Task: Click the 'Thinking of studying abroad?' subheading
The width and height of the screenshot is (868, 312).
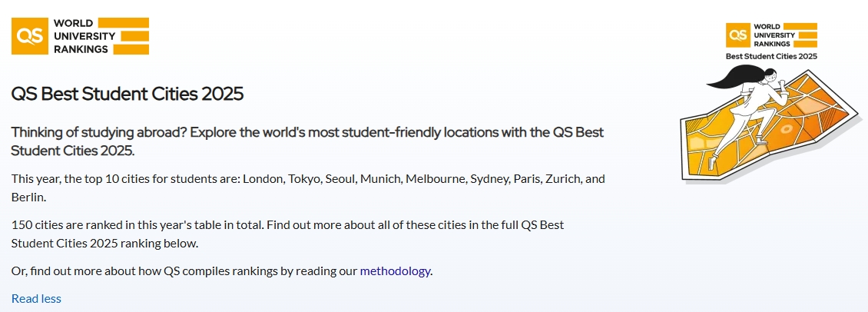Action: [307, 141]
